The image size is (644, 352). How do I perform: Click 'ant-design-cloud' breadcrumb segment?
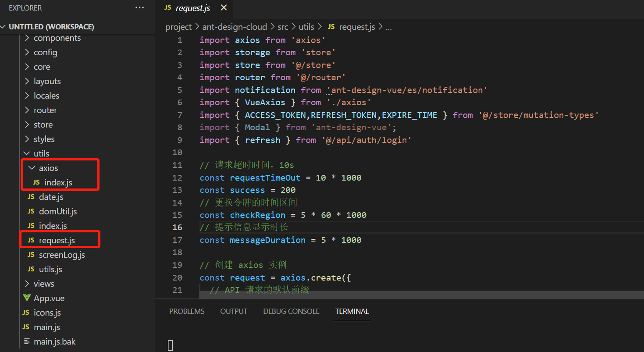(x=235, y=27)
